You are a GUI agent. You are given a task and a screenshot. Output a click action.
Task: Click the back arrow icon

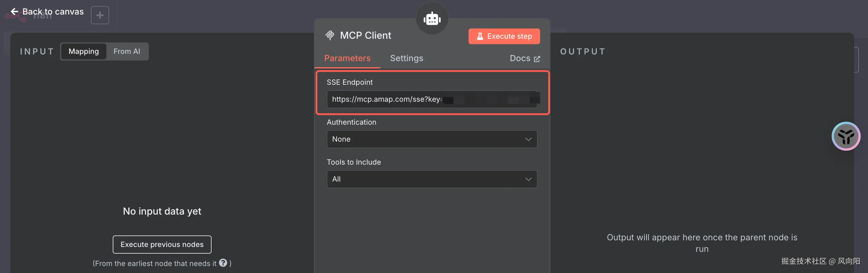point(15,12)
